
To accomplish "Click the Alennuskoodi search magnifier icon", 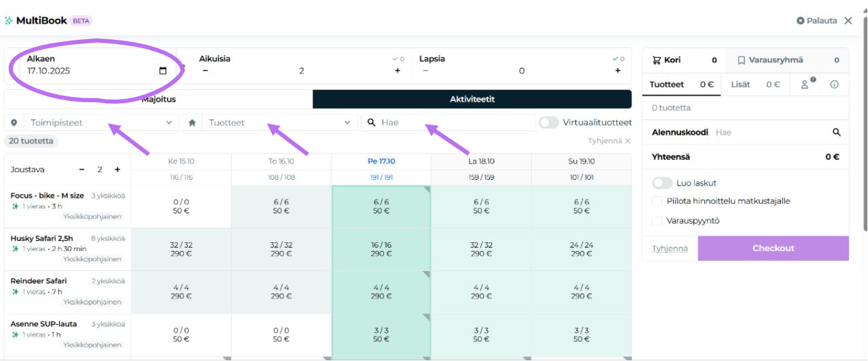I will pos(837,132).
